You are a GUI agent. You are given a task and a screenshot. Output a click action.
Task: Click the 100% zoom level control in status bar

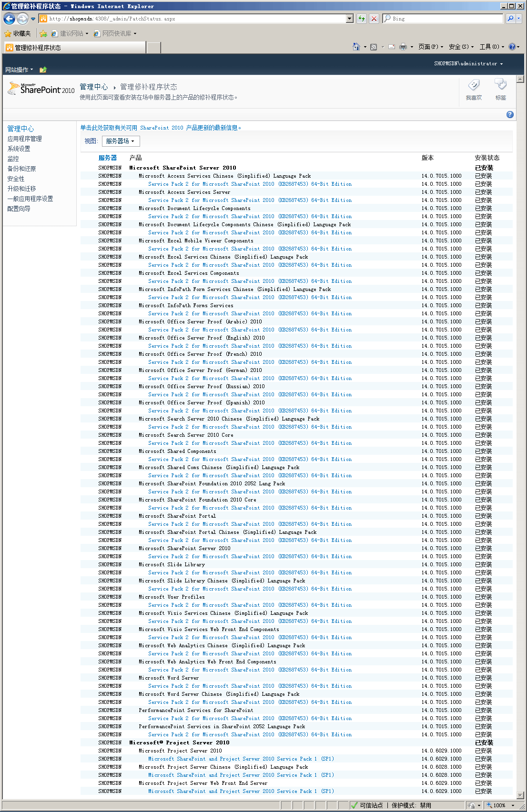coord(500,805)
